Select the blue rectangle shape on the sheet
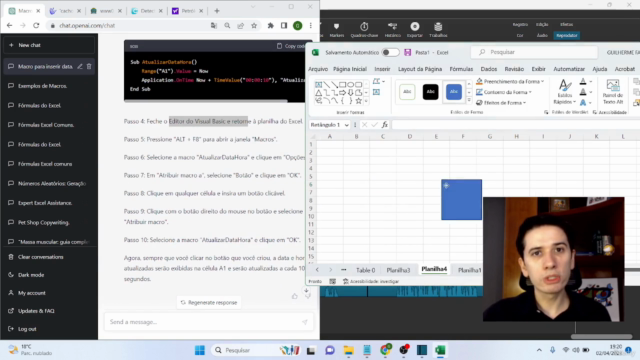The image size is (640, 360). click(x=461, y=200)
